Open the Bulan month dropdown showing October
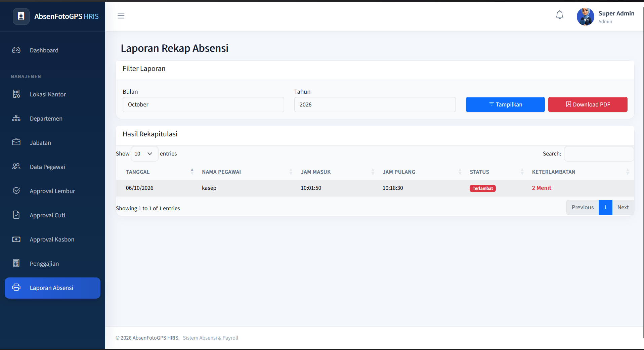The image size is (644, 350). click(x=203, y=104)
